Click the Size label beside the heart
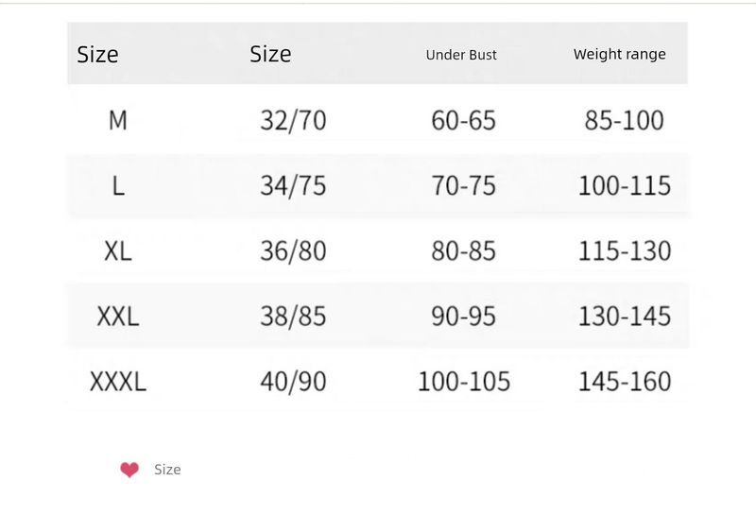The height and width of the screenshot is (532, 756). click(x=167, y=470)
